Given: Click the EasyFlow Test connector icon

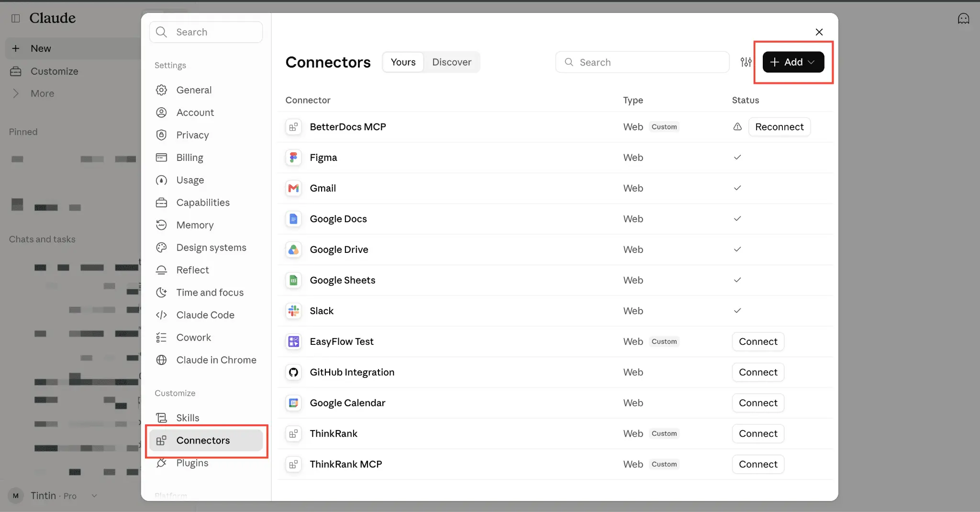Looking at the screenshot, I should tap(293, 341).
